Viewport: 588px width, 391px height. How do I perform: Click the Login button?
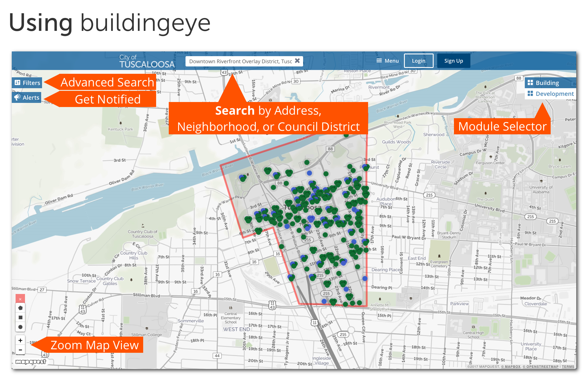click(419, 61)
